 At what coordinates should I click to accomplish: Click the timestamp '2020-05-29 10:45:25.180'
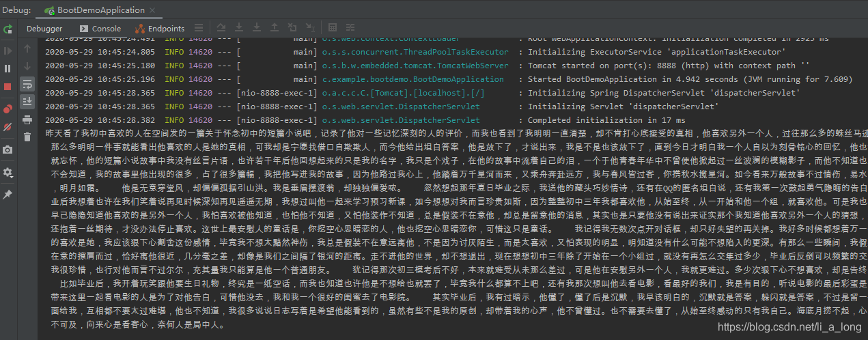click(100, 66)
